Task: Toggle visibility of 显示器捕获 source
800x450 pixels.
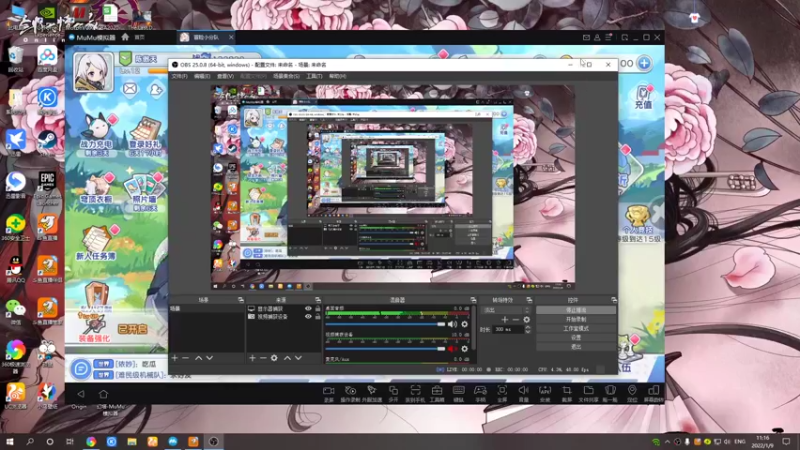Action: pyautogui.click(x=308, y=309)
